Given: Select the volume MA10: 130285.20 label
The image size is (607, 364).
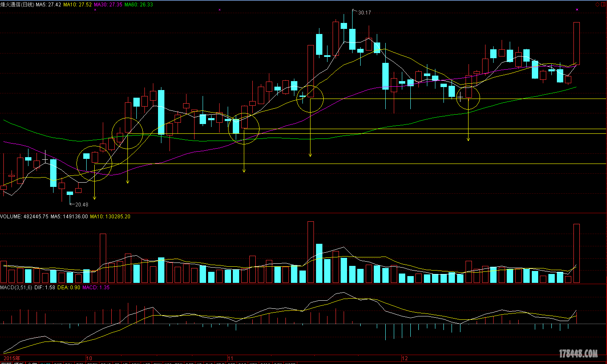Looking at the screenshot, I should coord(110,216).
